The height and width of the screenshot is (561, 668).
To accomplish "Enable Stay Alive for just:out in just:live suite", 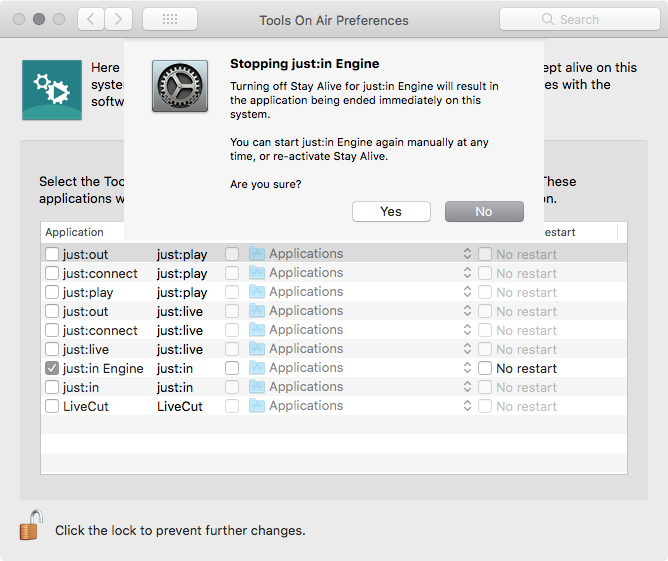I will click(x=52, y=311).
